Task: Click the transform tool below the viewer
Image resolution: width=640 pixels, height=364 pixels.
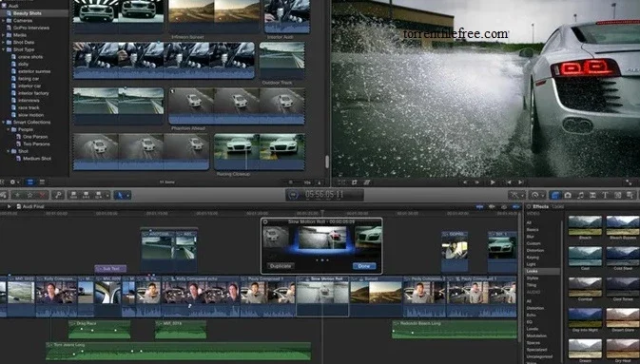Action: pyautogui.click(x=341, y=182)
